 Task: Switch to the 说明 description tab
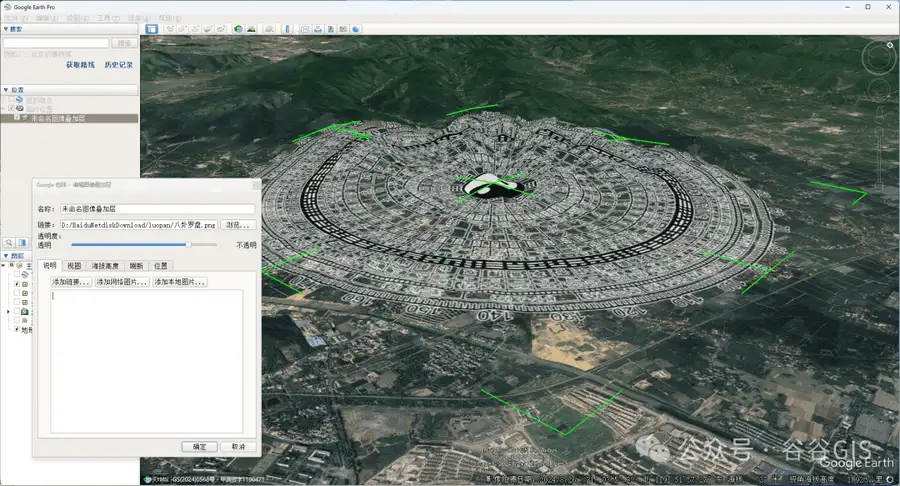coord(50,265)
